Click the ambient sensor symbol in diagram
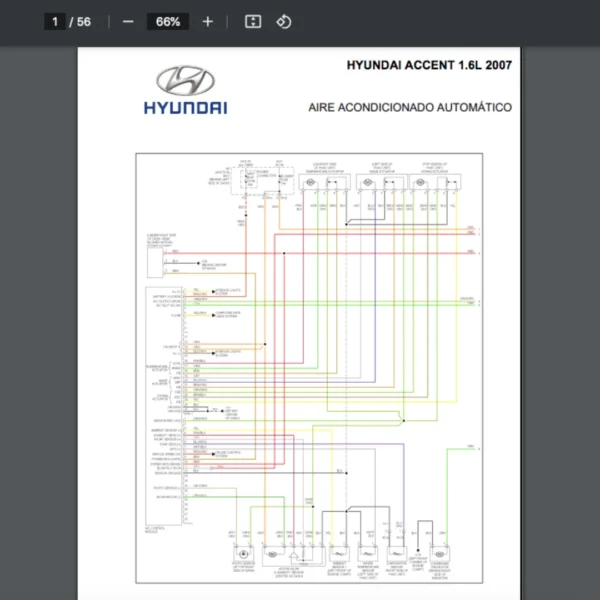Screen dimensions: 600x600 [x=341, y=554]
